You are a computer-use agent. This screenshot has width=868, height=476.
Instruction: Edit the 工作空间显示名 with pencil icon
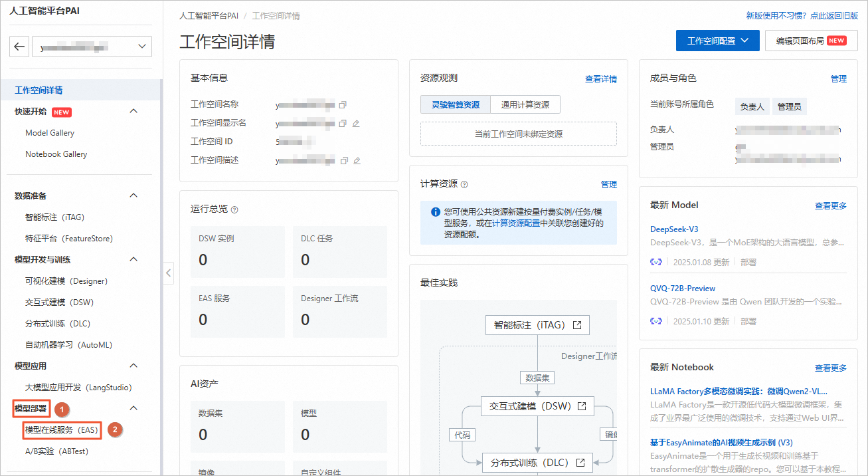point(356,124)
